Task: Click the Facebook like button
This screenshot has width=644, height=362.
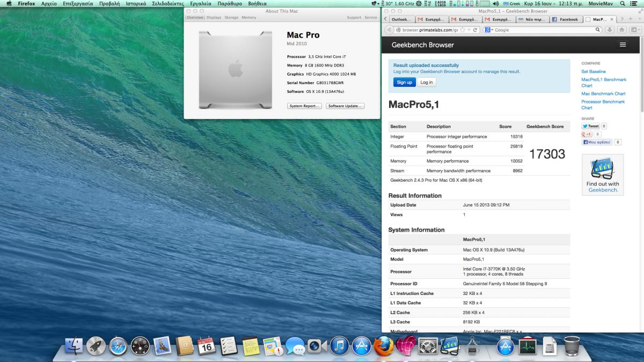Action: pyautogui.click(x=597, y=142)
